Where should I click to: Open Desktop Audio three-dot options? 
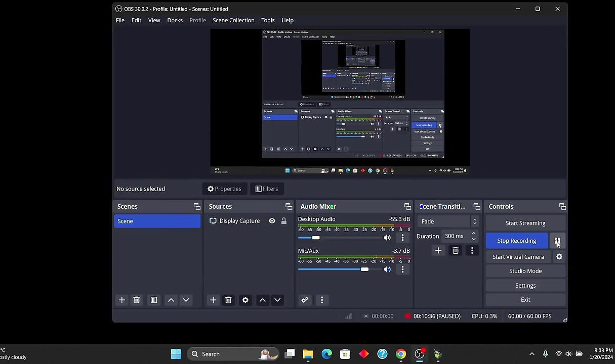point(403,238)
